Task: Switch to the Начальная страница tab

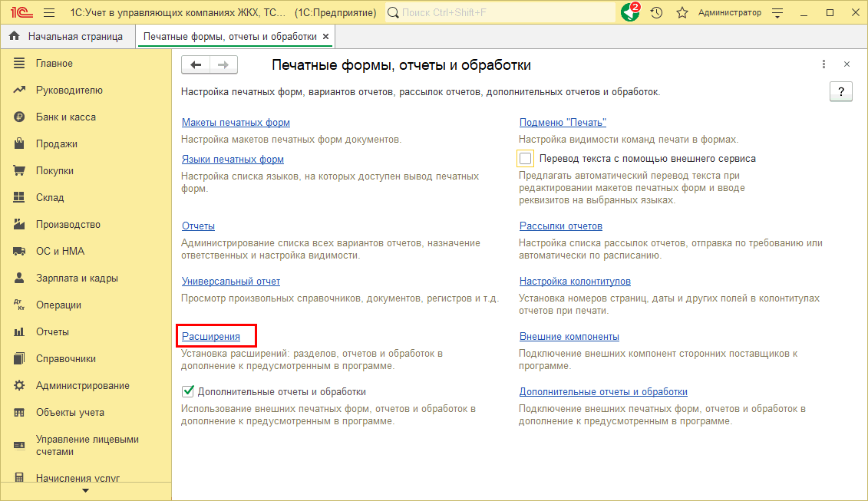Action: 68,37
